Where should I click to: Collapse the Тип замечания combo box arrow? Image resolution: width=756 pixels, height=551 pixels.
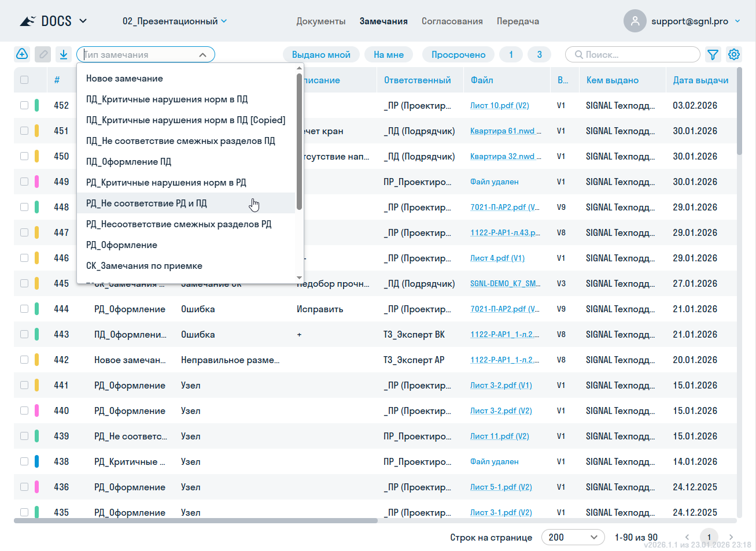(202, 55)
